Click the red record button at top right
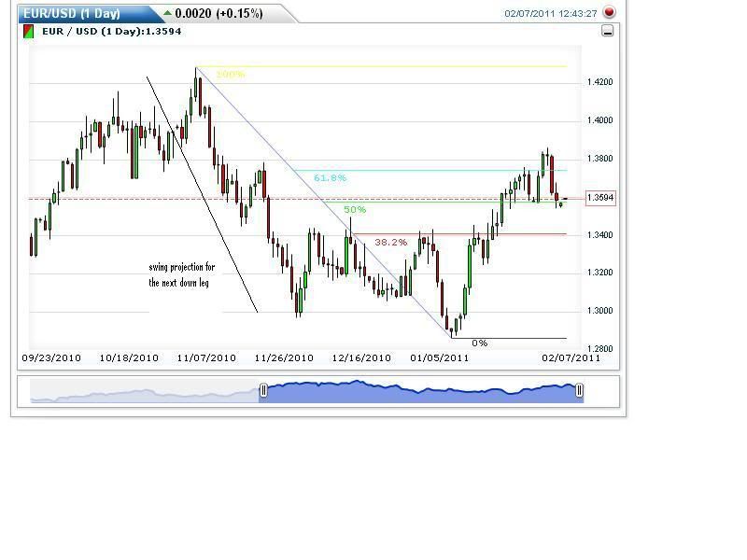The image size is (747, 560). click(609, 12)
